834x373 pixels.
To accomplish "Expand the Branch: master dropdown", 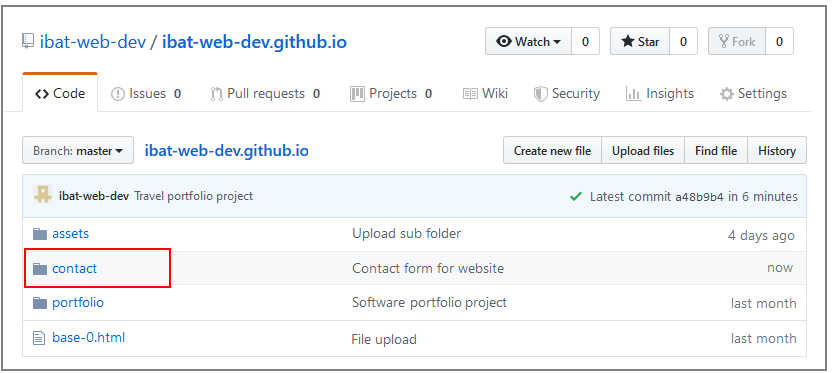I will click(x=78, y=151).
